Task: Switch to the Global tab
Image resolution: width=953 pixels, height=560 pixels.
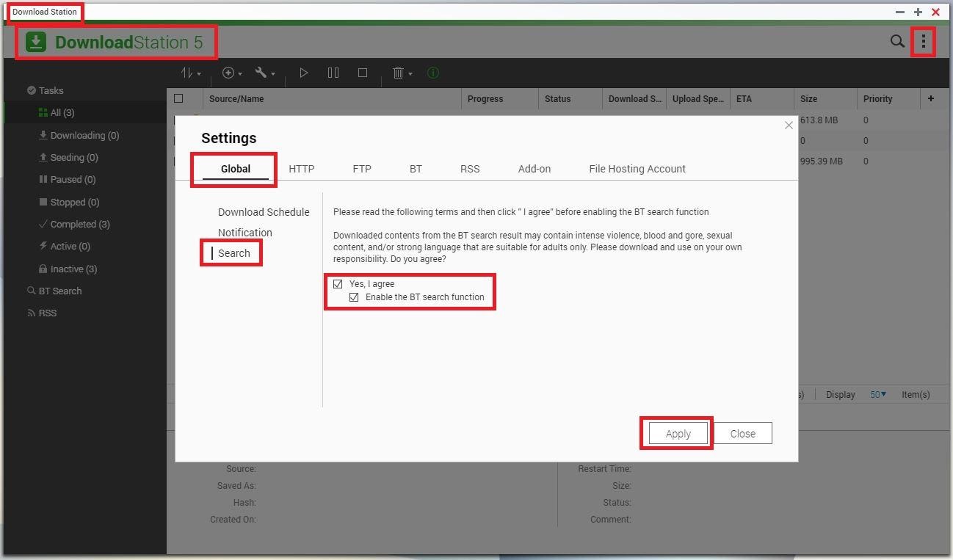Action: (x=236, y=169)
